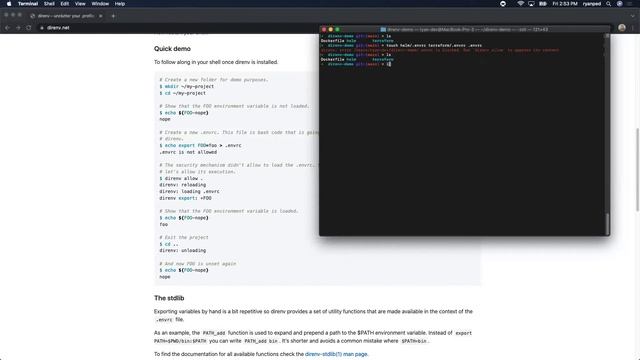
Task: Open the Terminal menu in menu bar
Action: pos(28,4)
